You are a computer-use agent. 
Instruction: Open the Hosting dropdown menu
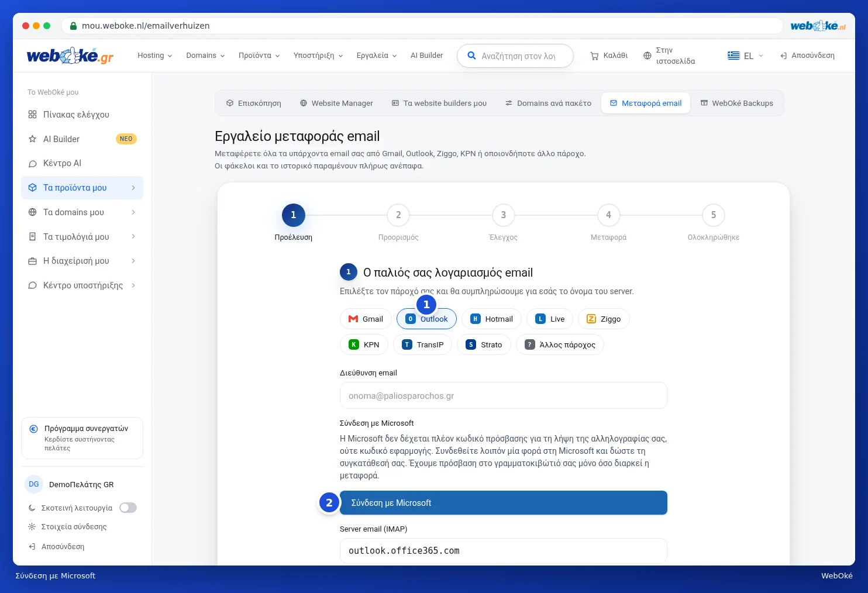155,56
